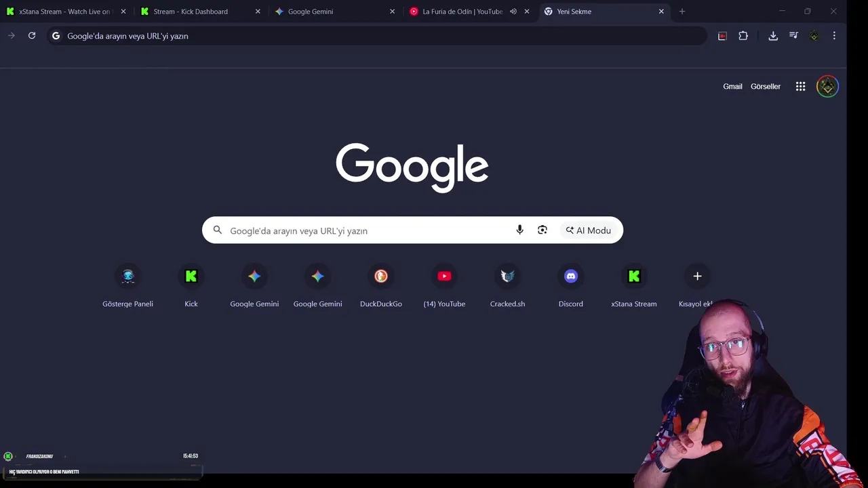Click the red extension icon in toolbar

click(x=722, y=36)
